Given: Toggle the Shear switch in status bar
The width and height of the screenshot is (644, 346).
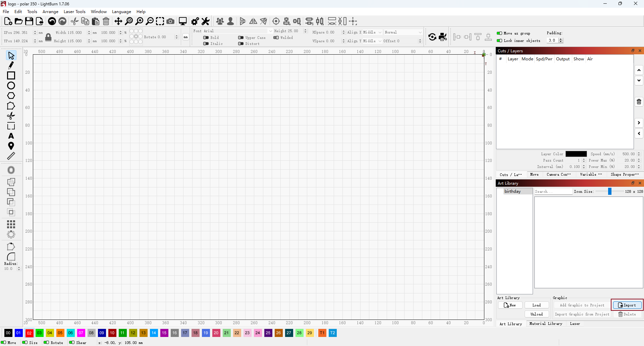Looking at the screenshot, I should pyautogui.click(x=72, y=342).
